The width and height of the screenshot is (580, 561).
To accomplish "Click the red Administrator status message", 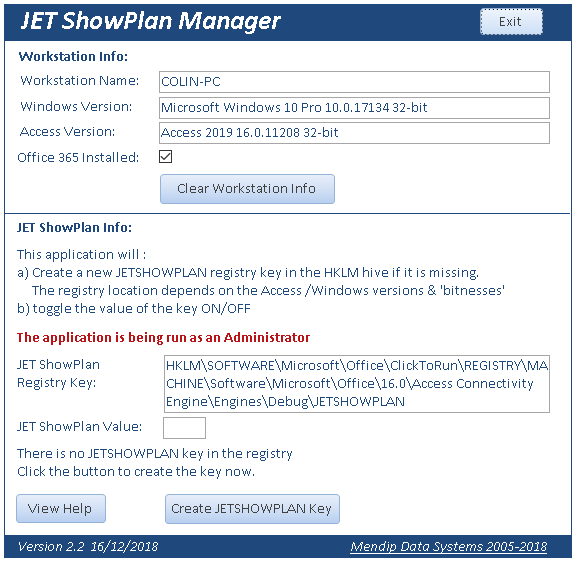I will 163,337.
